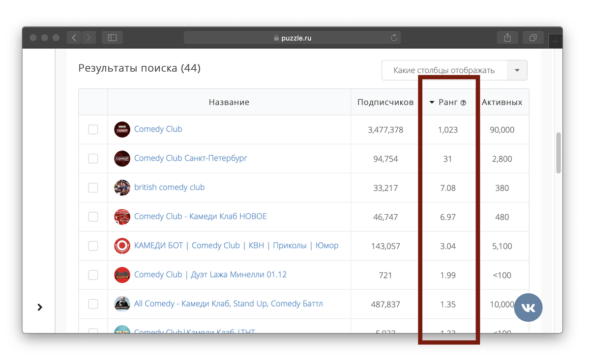Viewport: 590px width, 364px height.
Task: Click the dropdown arrow of column selector
Action: click(517, 70)
